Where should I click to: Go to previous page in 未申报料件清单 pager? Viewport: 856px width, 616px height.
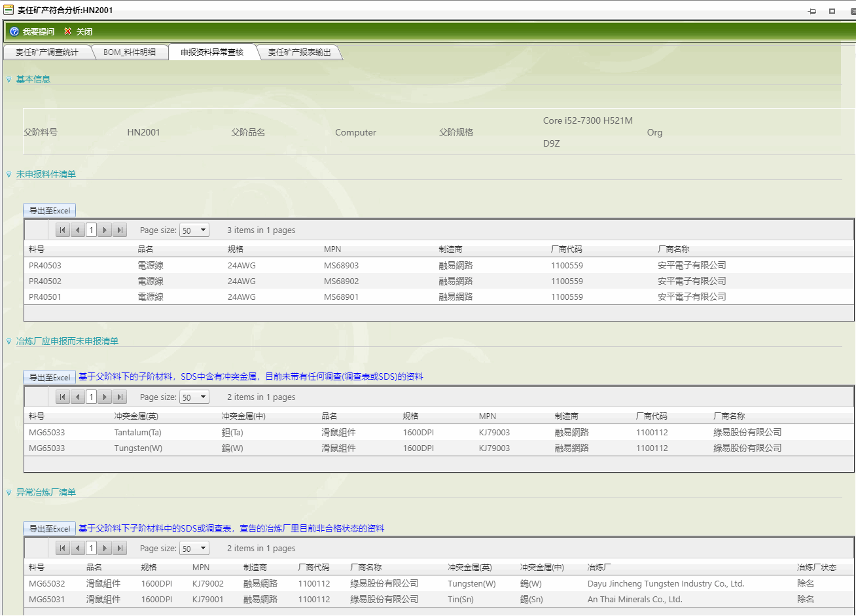tap(78, 230)
